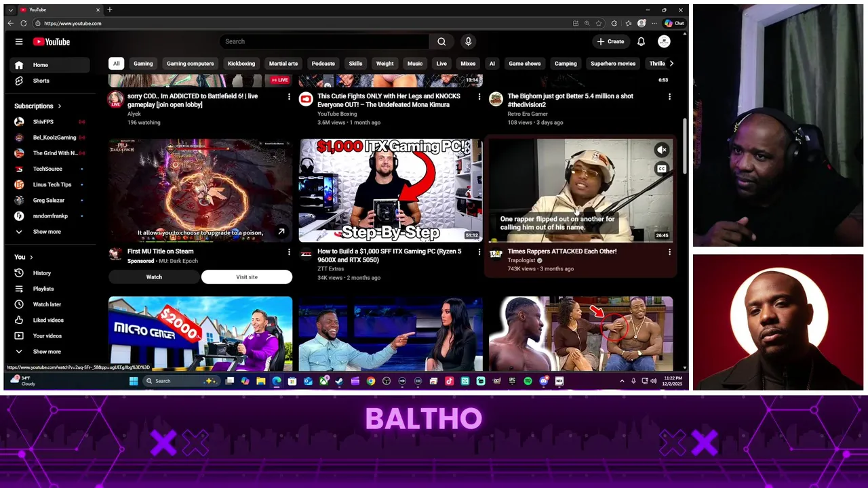Screen dimensions: 868x488
Task: Open a new browser tab
Action: (x=110, y=9)
